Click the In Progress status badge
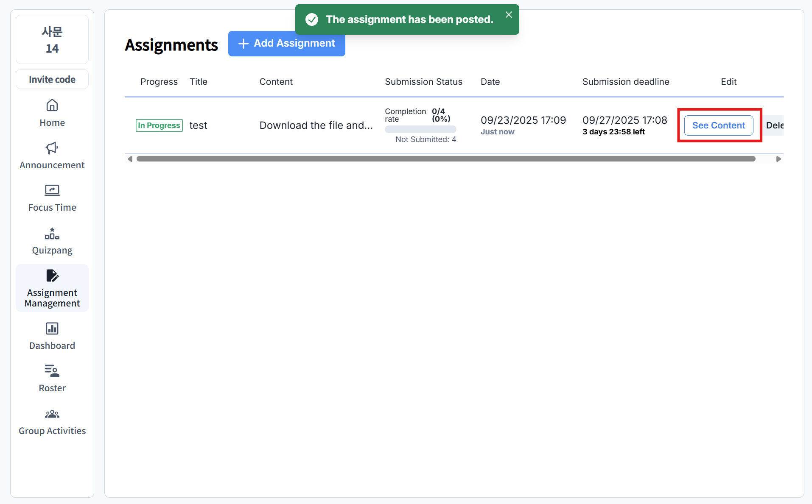This screenshot has height=504, width=812. (x=159, y=125)
